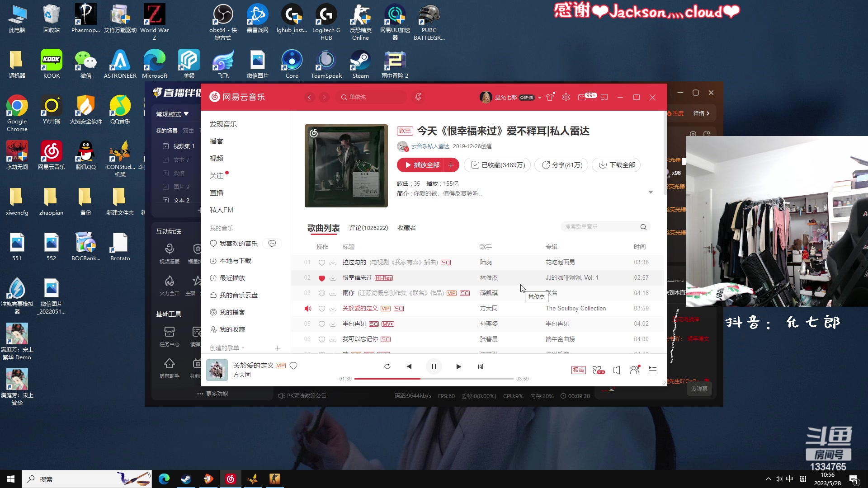868x488 pixels.
Task: Click the 下载全部 button
Action: [617, 165]
